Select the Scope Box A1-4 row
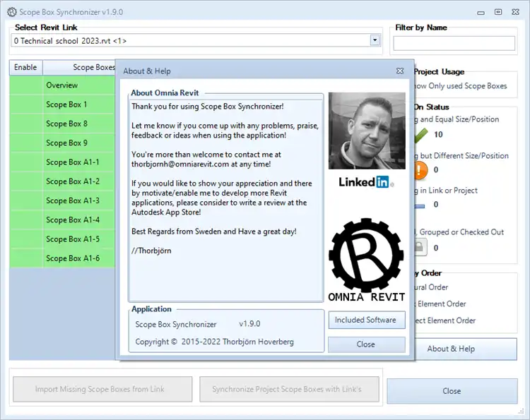The height and width of the screenshot is (420, 530). [62, 220]
